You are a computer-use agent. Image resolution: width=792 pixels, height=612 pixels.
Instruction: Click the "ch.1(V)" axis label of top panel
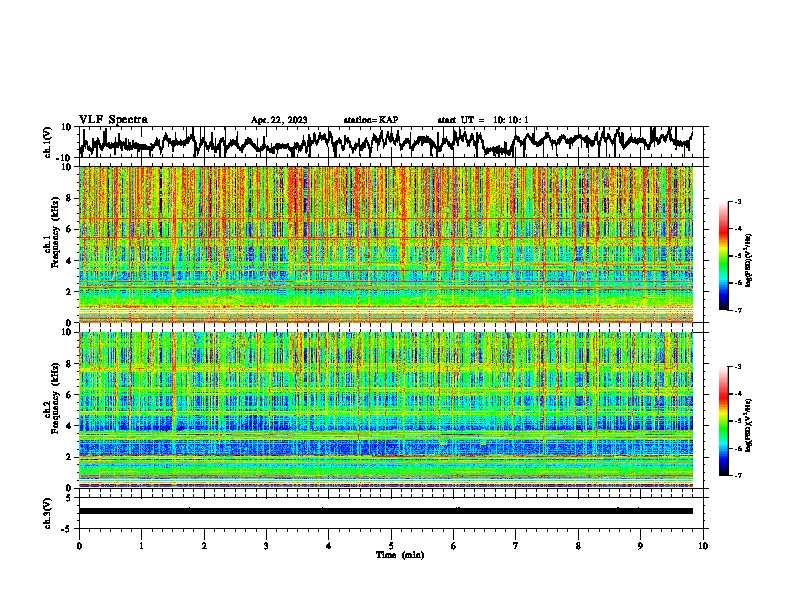48,142
